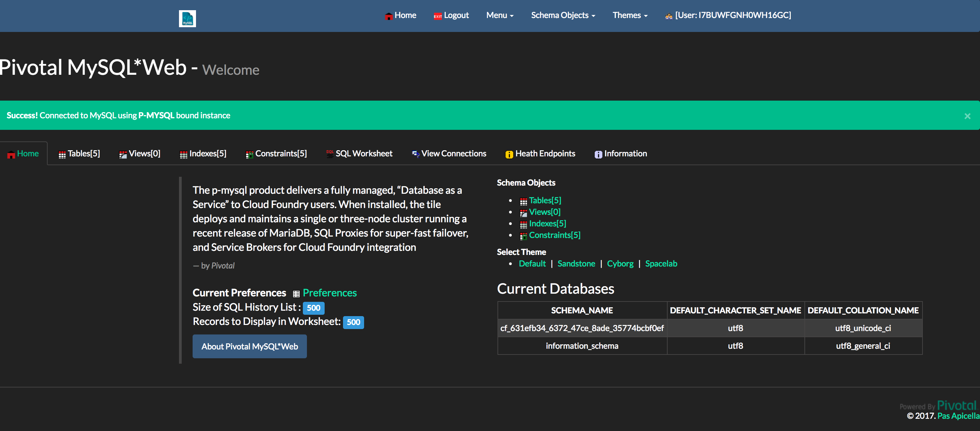Click the Pas Apicella footer link
The height and width of the screenshot is (431, 980).
(958, 416)
